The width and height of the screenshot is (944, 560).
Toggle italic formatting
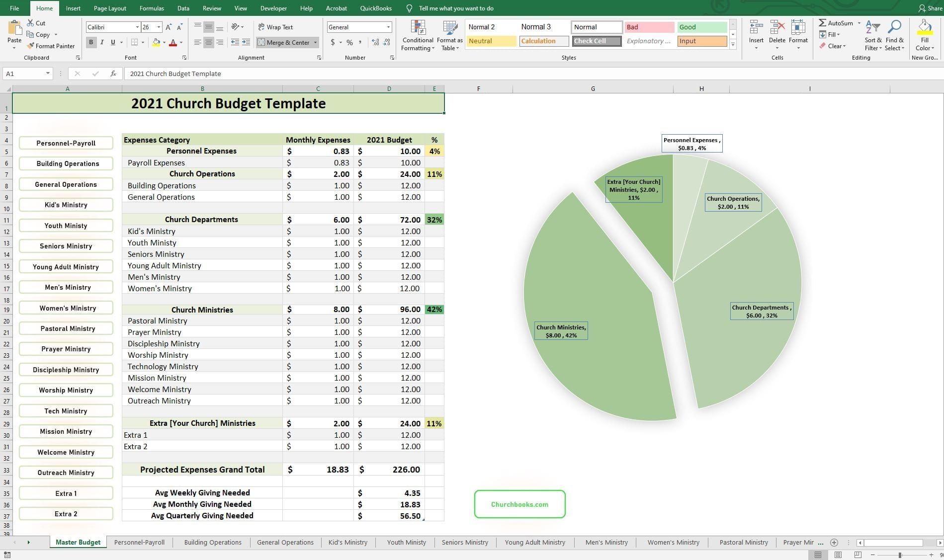pos(102,42)
